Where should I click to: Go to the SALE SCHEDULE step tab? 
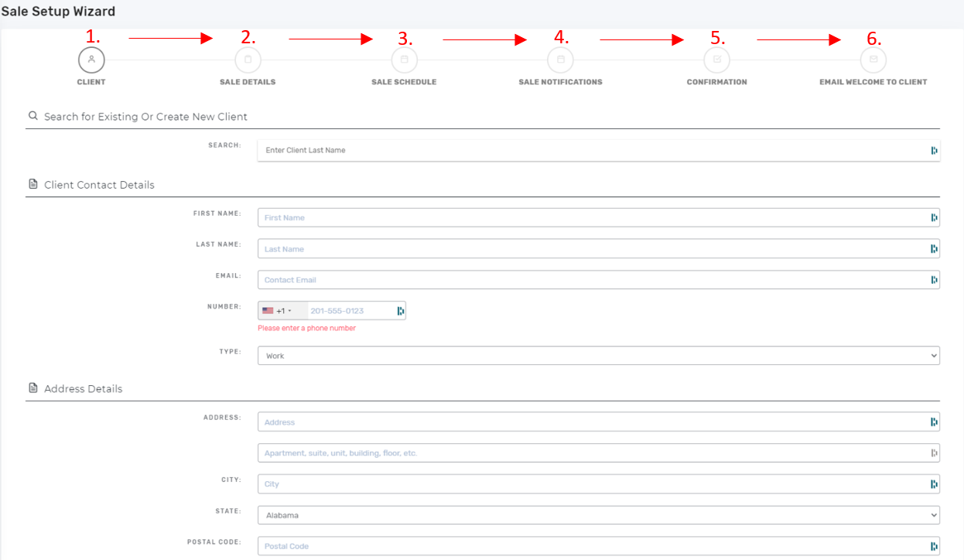tap(404, 82)
